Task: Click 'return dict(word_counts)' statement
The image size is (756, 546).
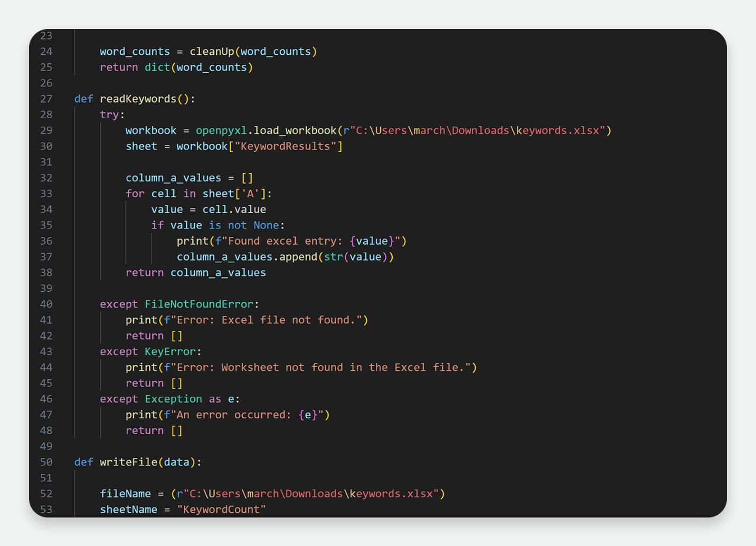Action: pos(176,68)
